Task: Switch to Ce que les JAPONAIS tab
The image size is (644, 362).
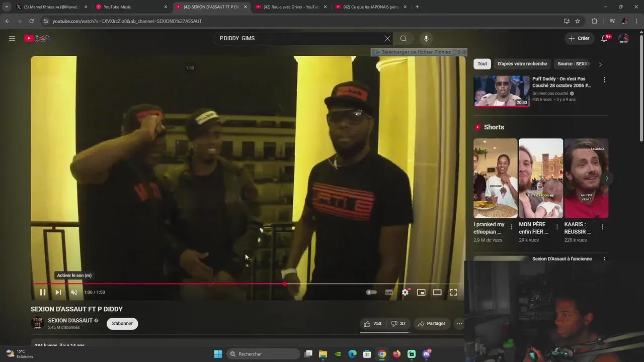Action: (370, 7)
